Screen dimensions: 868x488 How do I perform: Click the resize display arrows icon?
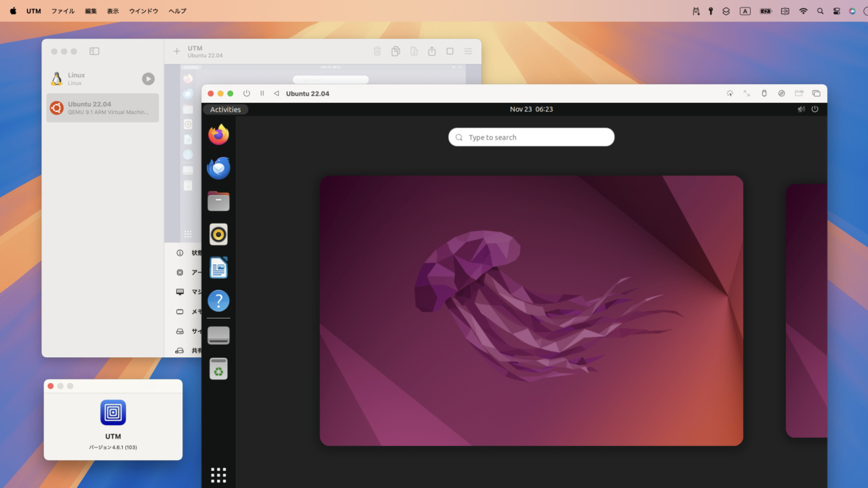tap(747, 94)
